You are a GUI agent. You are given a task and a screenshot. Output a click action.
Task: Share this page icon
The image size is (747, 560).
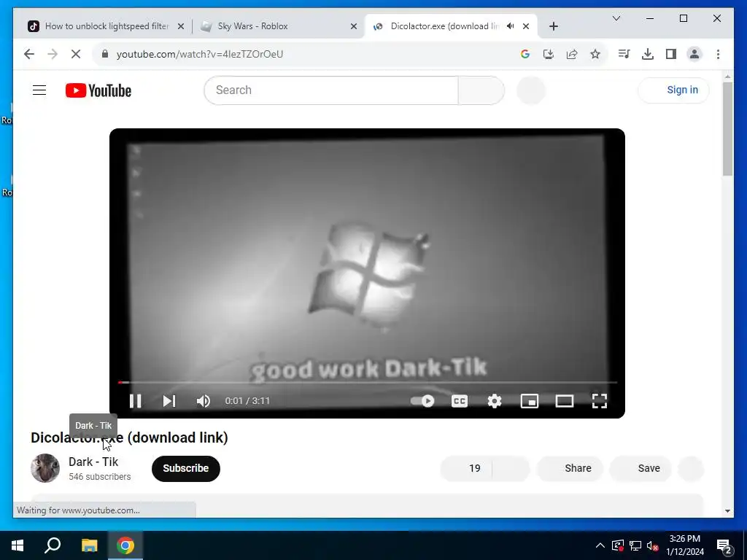(572, 54)
